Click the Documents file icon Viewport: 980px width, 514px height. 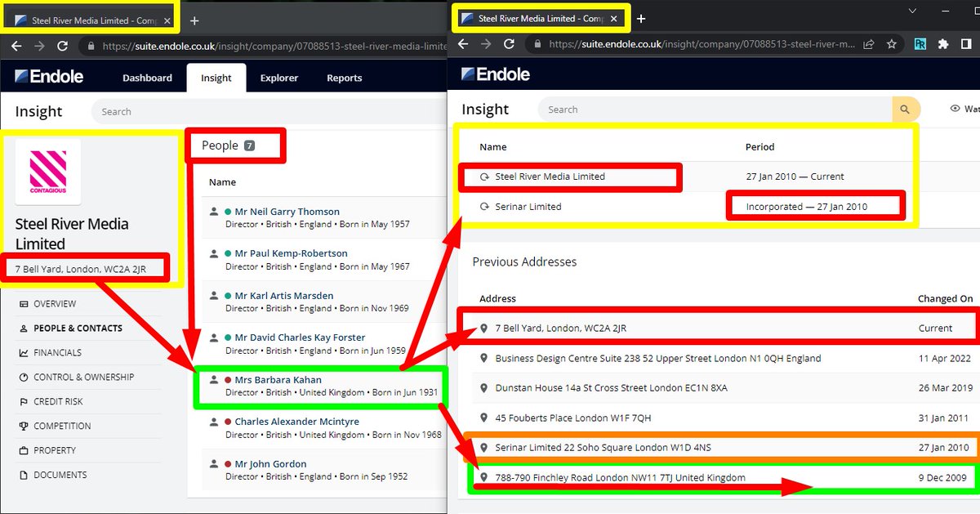(x=24, y=476)
